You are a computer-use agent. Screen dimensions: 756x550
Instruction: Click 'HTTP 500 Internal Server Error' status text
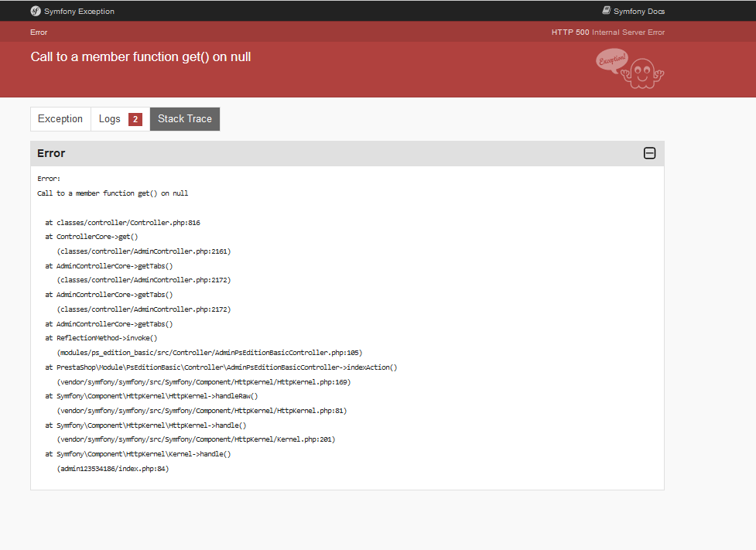(608, 32)
